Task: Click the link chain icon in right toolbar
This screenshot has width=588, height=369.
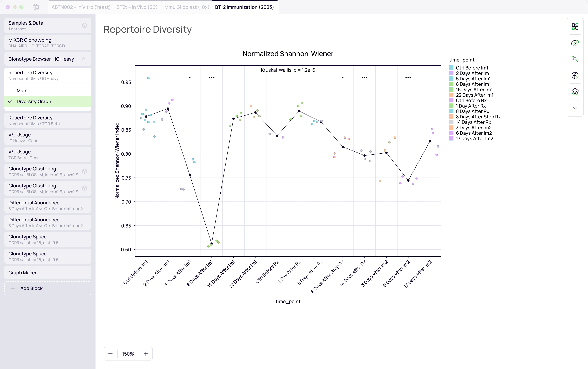Action: tap(575, 43)
